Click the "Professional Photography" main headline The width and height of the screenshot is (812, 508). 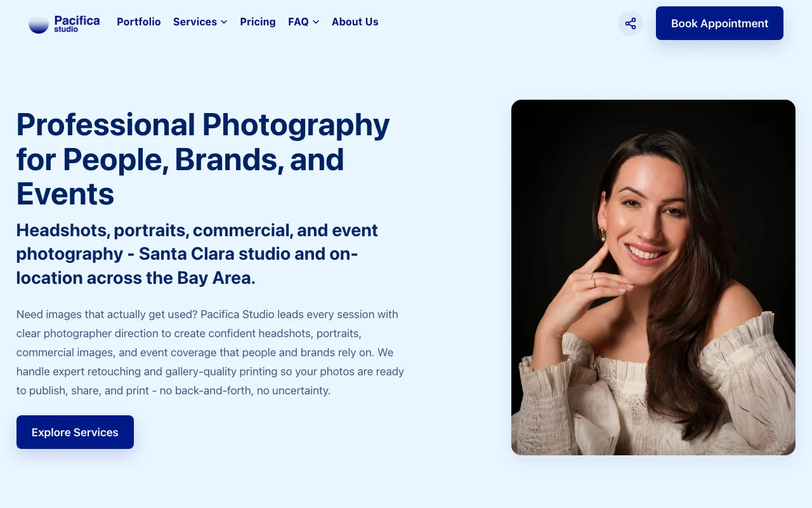click(202, 125)
